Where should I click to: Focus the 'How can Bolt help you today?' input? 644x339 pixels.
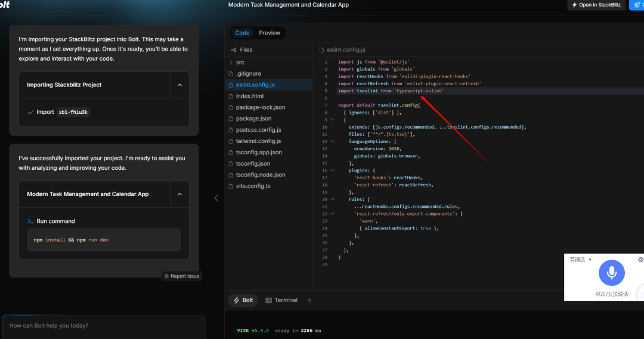pyautogui.click(x=104, y=326)
